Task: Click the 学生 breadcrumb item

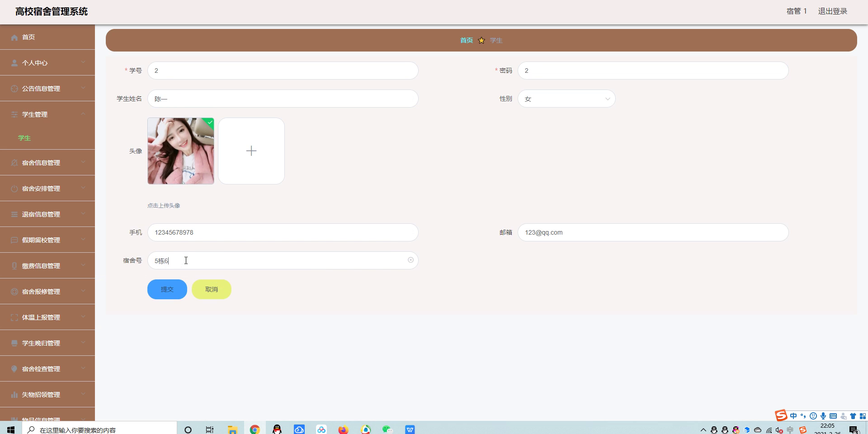Action: click(x=496, y=41)
